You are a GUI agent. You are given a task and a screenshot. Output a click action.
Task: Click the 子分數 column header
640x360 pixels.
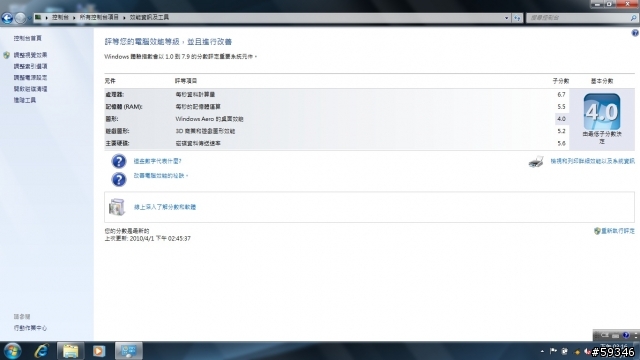tap(561, 81)
